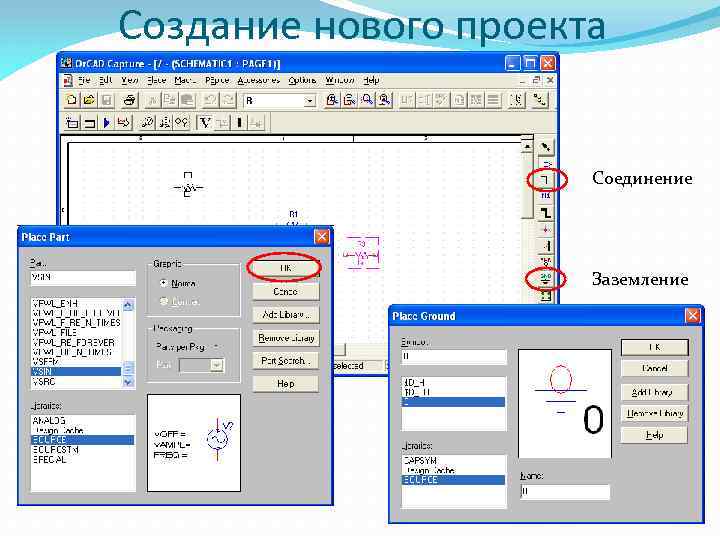Click Add Library in Place Part dialog
Screen dimensions: 720x540
[x=285, y=315]
